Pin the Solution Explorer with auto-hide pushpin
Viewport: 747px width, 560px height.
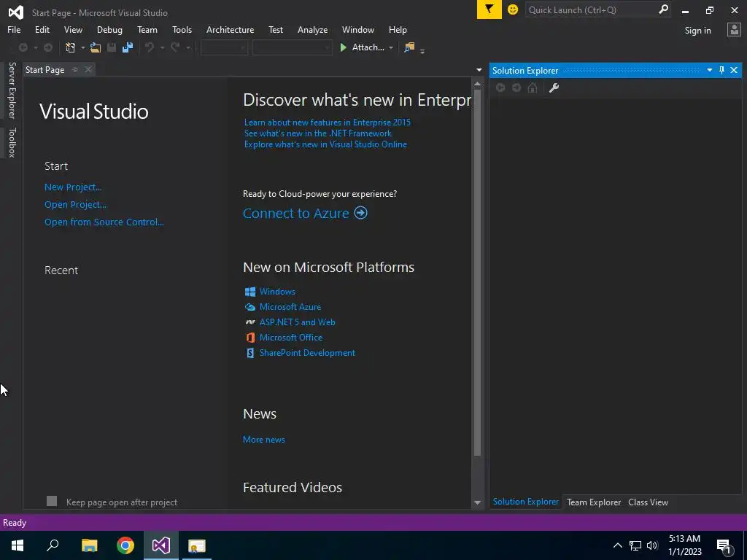[721, 71]
